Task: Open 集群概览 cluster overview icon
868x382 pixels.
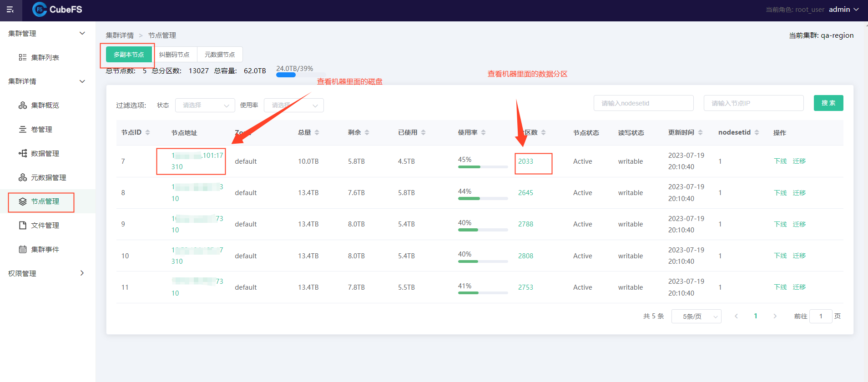Action: [x=22, y=106]
